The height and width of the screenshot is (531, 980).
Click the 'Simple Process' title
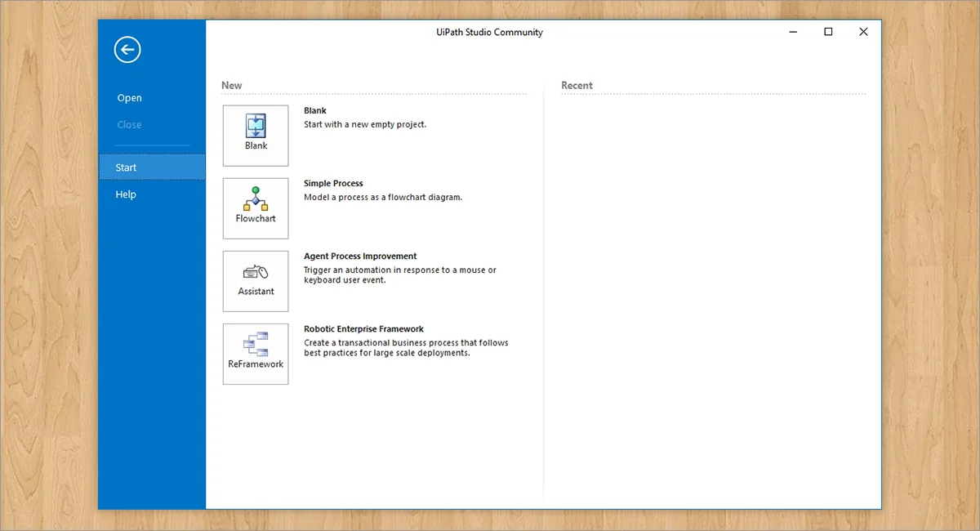point(333,184)
